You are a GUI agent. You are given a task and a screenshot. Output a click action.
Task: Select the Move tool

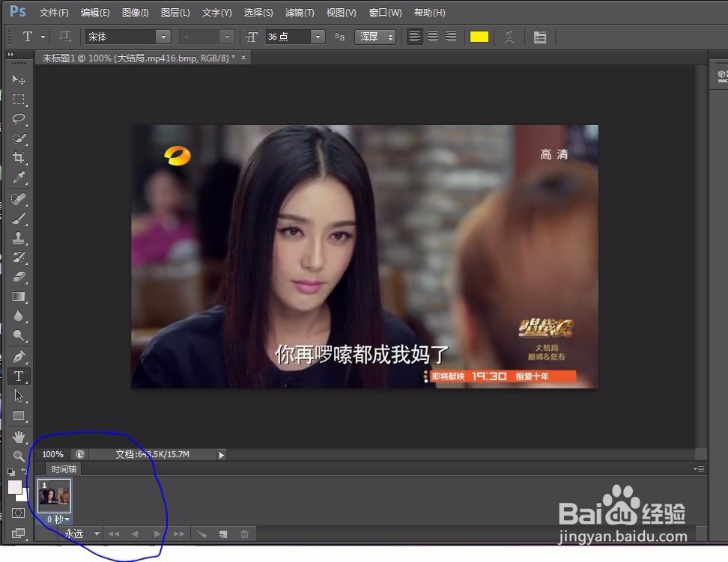click(x=19, y=80)
